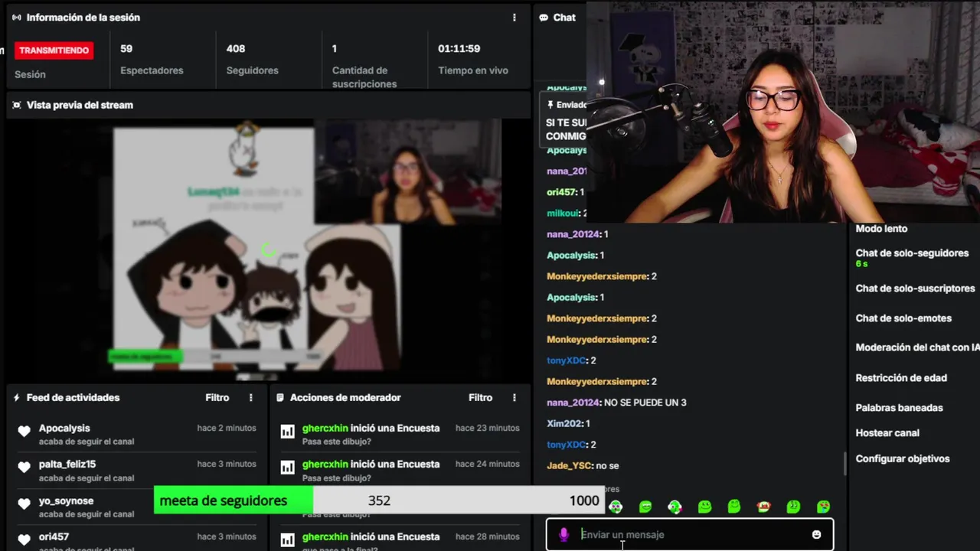Click the purple microphone icon in message box

click(564, 535)
